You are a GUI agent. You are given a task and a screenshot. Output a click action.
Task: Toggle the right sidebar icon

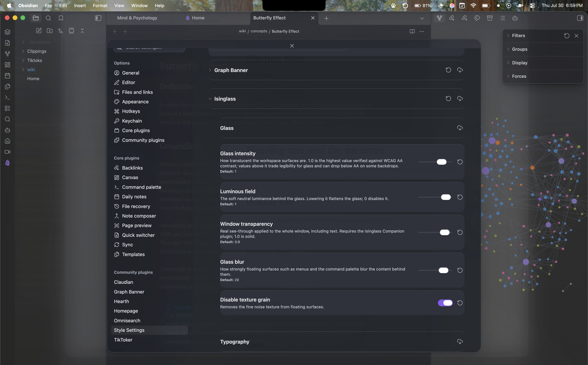580,18
